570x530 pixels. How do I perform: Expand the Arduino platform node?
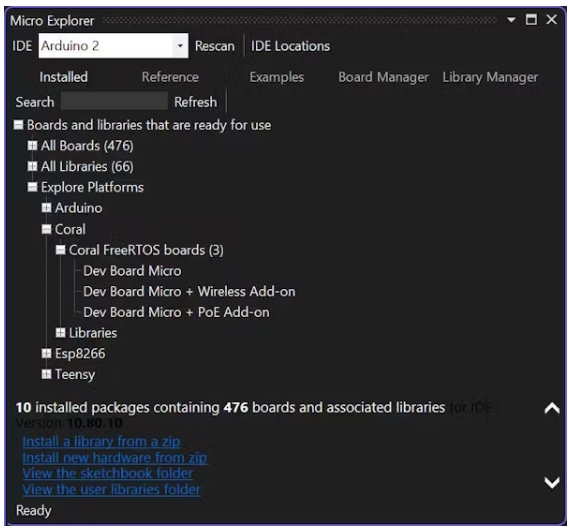point(46,208)
